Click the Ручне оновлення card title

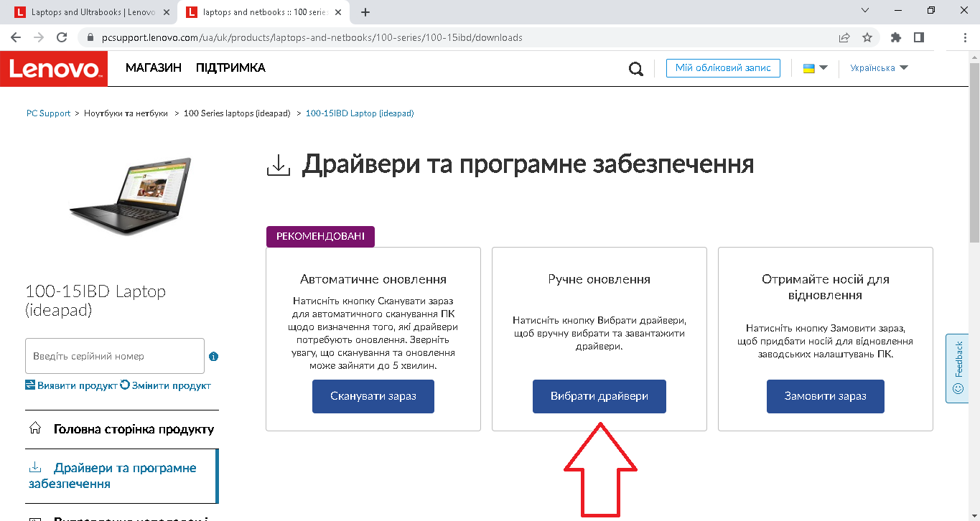click(x=599, y=279)
